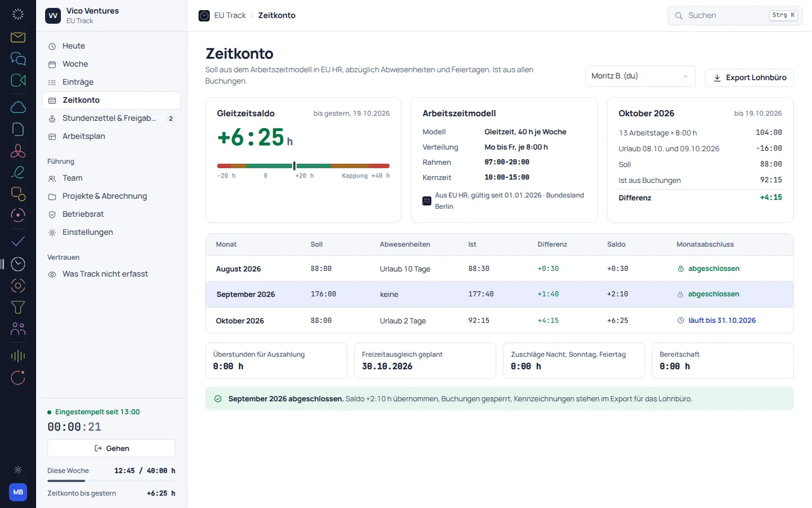Open Einstellungen
The height and width of the screenshot is (508, 812).
tap(111, 233)
